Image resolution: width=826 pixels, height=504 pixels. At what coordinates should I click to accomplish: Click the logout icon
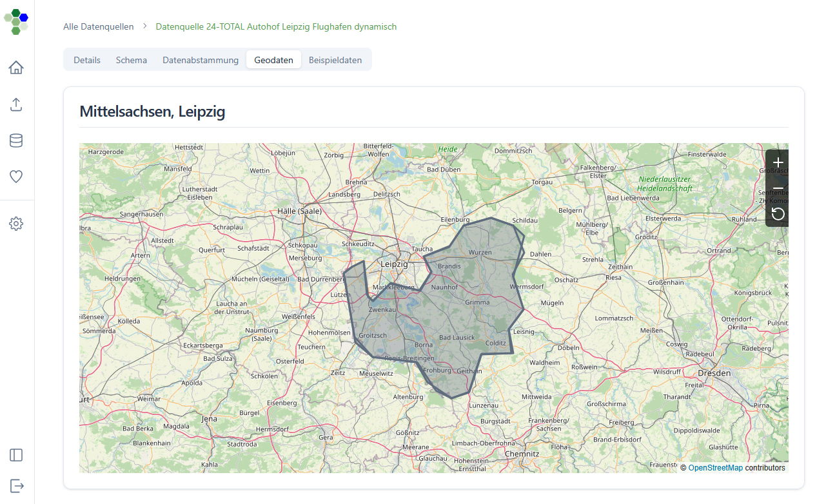tap(16, 485)
